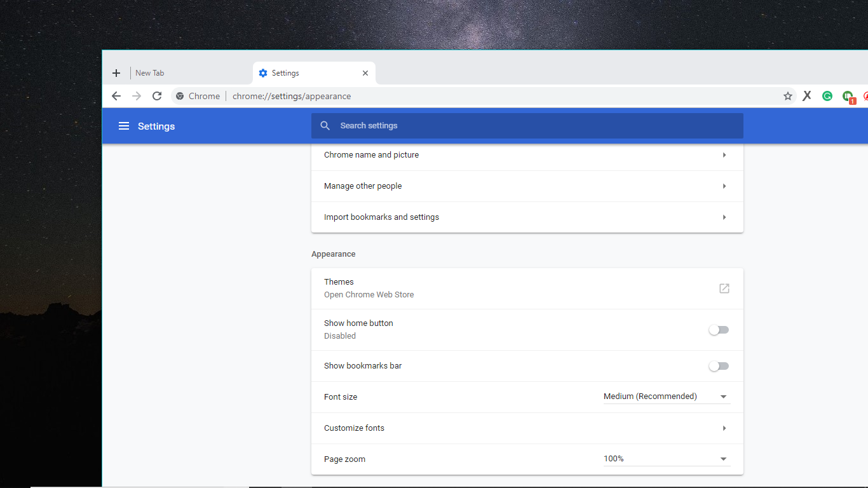Open the Page zoom dropdown
868x488 pixels.
click(667, 459)
